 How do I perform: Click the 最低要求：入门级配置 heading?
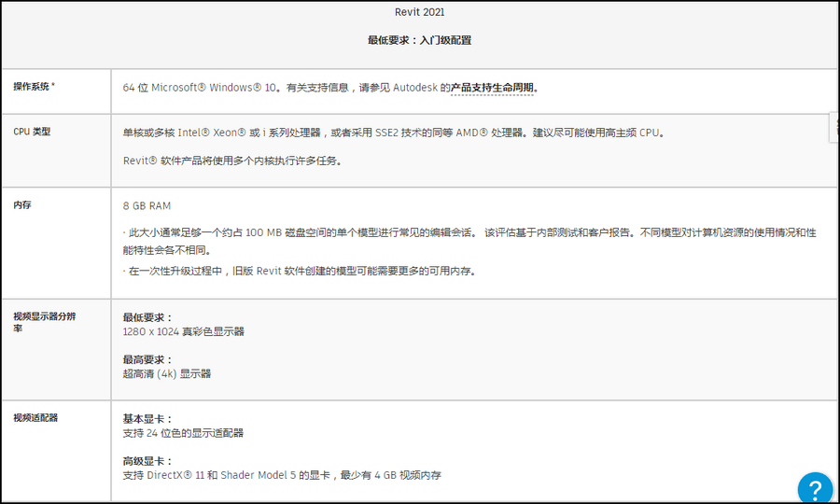(419, 40)
